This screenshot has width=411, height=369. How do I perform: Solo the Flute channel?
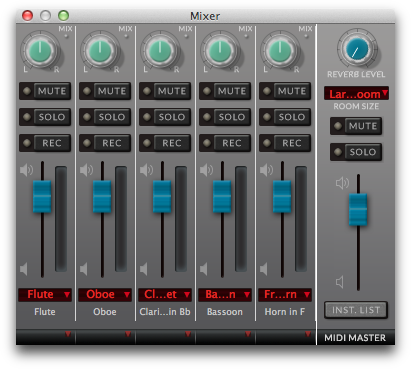(x=45, y=117)
